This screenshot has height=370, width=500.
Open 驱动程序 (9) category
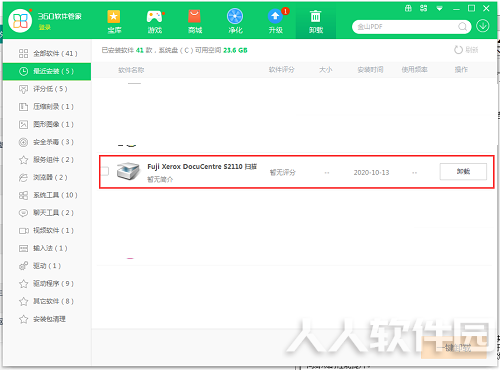tap(47, 283)
